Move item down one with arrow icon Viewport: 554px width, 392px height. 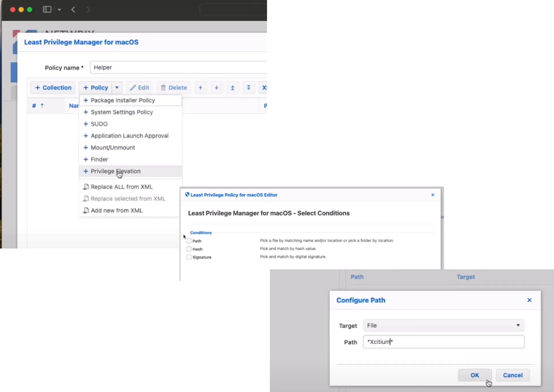[216, 88]
